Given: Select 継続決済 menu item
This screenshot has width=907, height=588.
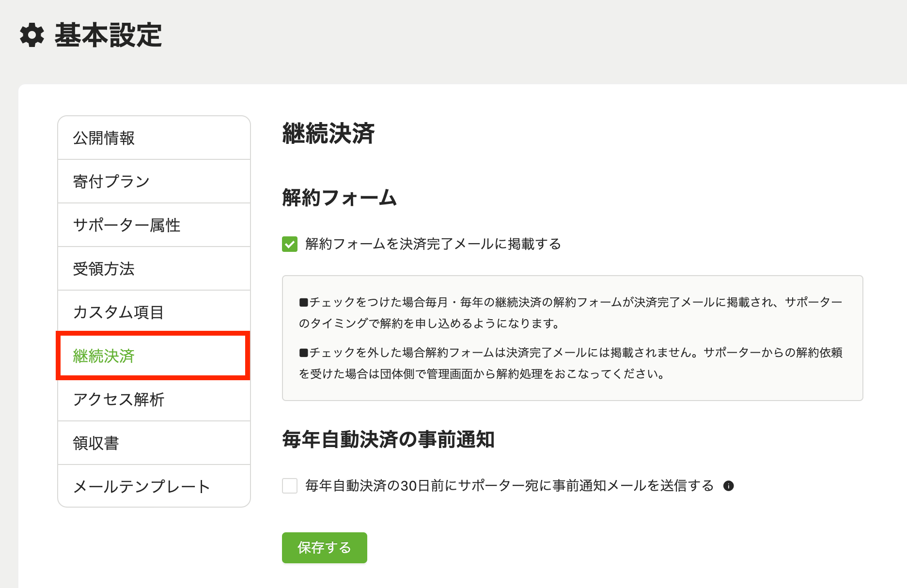Looking at the screenshot, I should (x=154, y=356).
